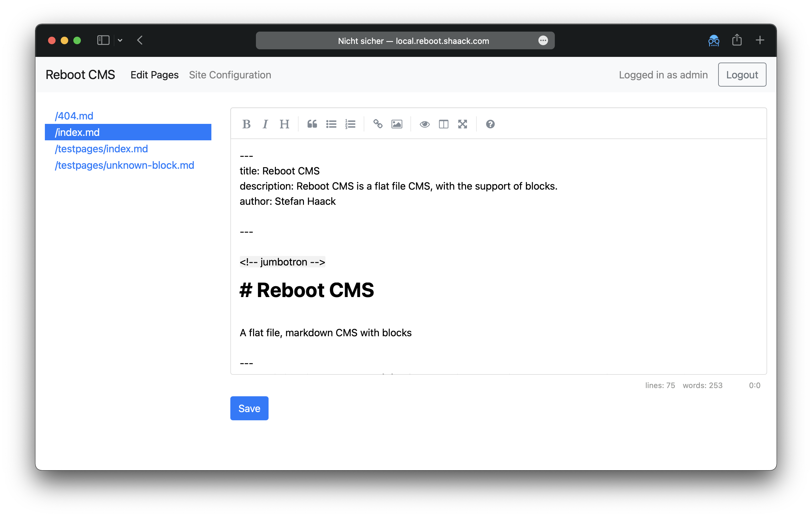Viewport: 812px width, 517px height.
Task: Click the Bold formatting icon
Action: pos(247,124)
